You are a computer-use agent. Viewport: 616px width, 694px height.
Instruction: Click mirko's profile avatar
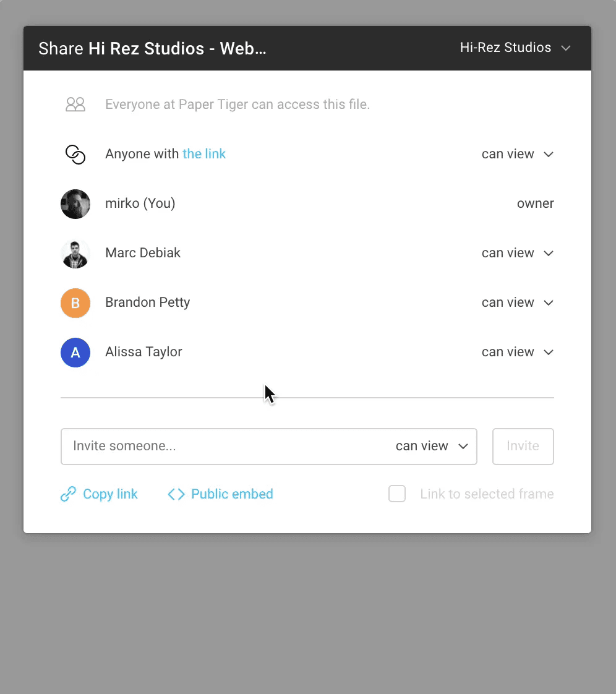tap(75, 203)
